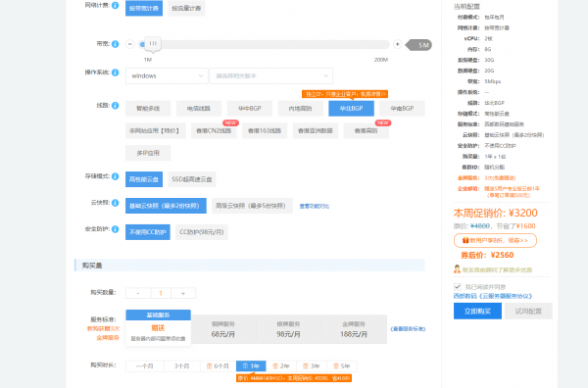
Task: Open 查看功能对比 snapshot comparison link
Action: click(x=315, y=206)
